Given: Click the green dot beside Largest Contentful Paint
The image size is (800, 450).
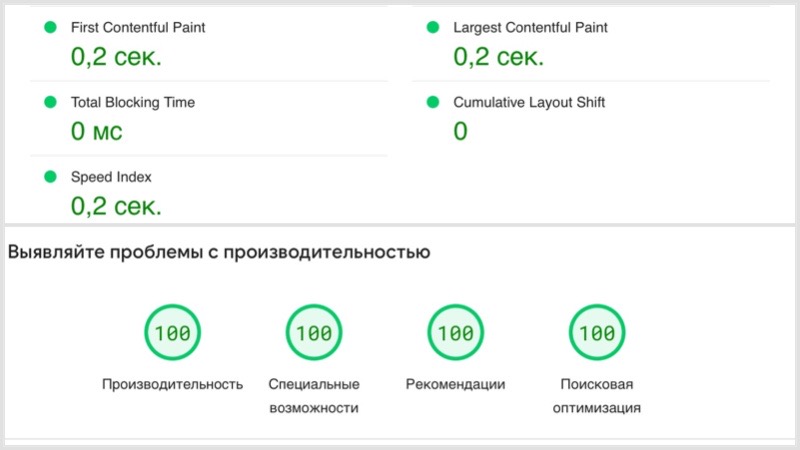Looking at the screenshot, I should coord(433,28).
